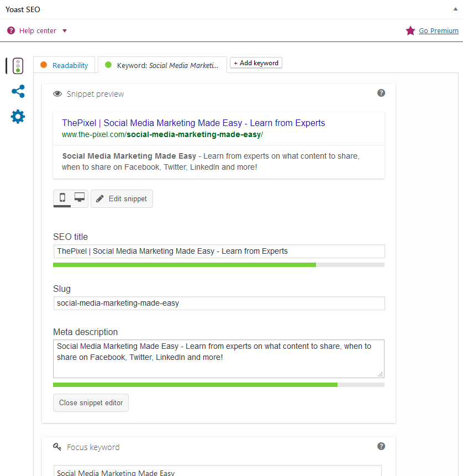Screen dimensions: 463x476
Task: Click the Meta description progress bar
Action: pos(219,385)
